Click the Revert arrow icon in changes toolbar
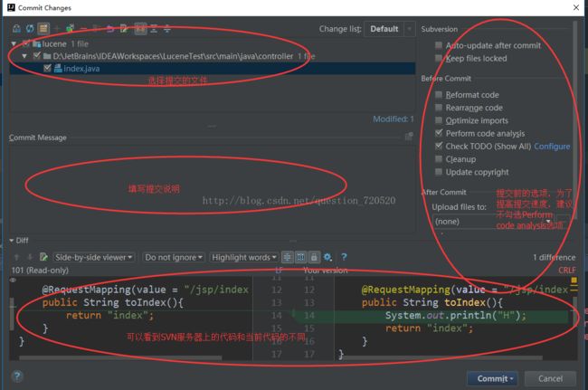 pyautogui.click(x=109, y=28)
